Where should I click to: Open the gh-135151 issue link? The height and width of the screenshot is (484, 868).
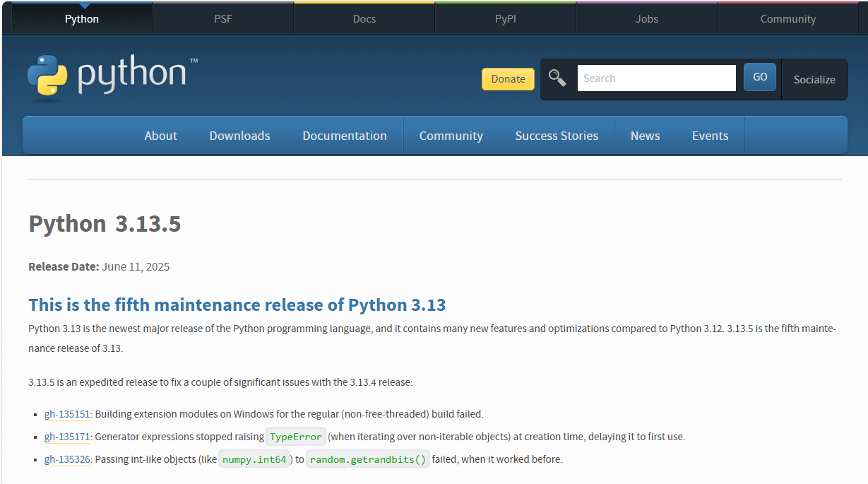click(67, 414)
